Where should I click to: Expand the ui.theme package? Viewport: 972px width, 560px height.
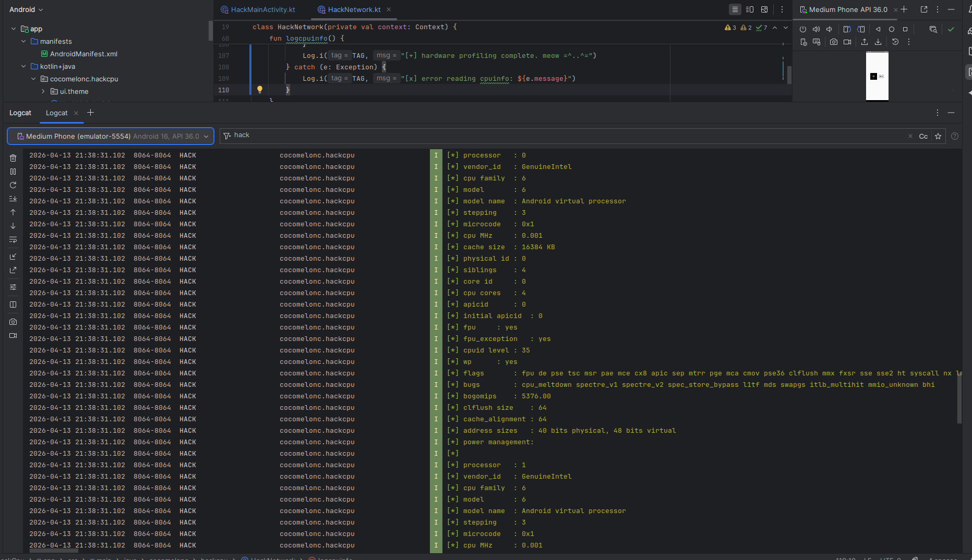43,91
